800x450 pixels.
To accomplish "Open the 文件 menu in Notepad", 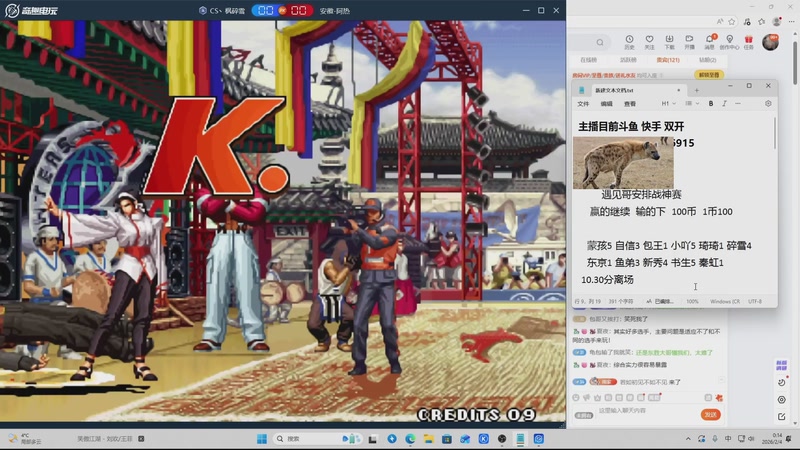I will pos(583,104).
